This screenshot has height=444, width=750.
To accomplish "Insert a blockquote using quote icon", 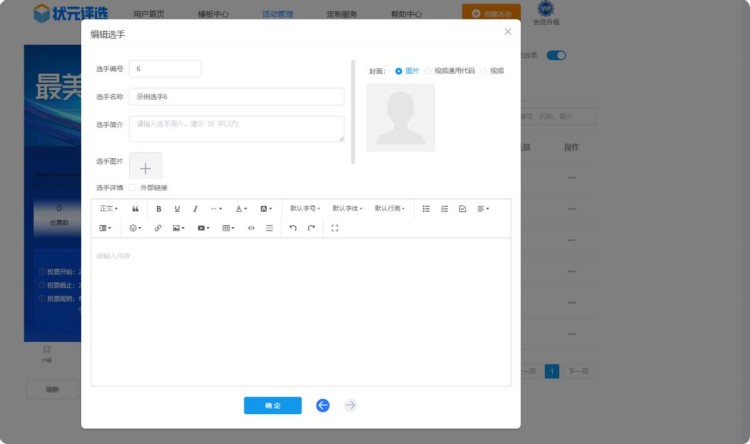I will click(135, 209).
